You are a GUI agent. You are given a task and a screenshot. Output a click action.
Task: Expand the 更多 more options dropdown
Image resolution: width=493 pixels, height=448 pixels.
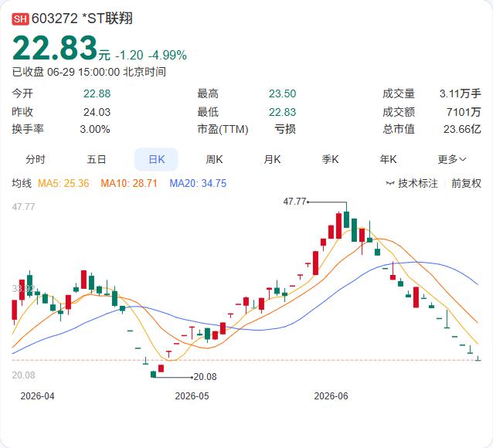[452, 159]
